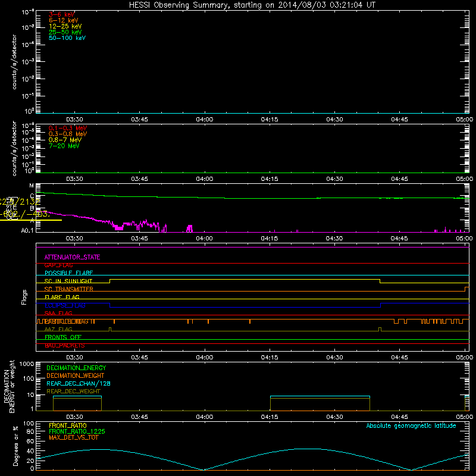This screenshot has width=476, height=476.
Task: Select the green 7-20 MeV legend label
Action: coord(64,146)
